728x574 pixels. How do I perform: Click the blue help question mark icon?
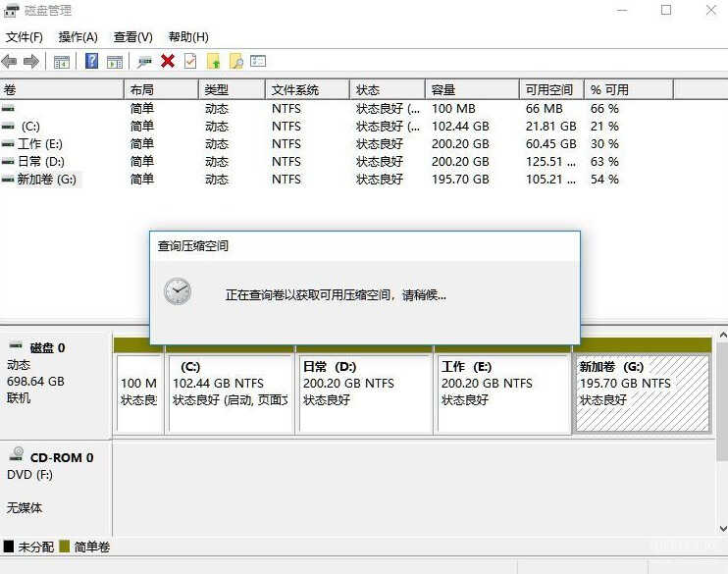pos(91,61)
